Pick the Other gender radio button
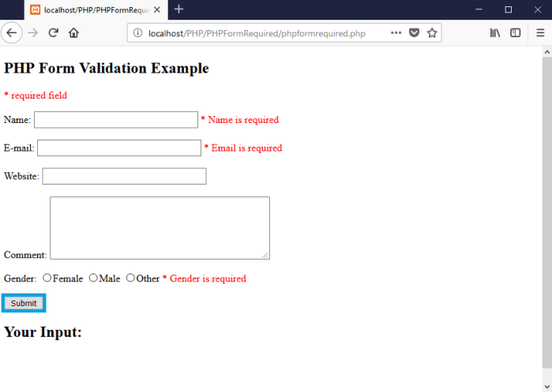The image size is (552, 392). (x=130, y=278)
